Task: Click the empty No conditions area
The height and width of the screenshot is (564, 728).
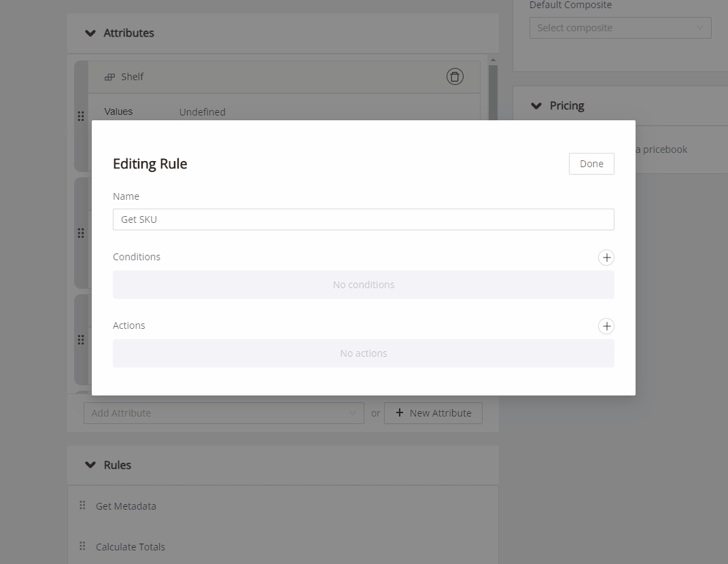Action: coord(363,285)
